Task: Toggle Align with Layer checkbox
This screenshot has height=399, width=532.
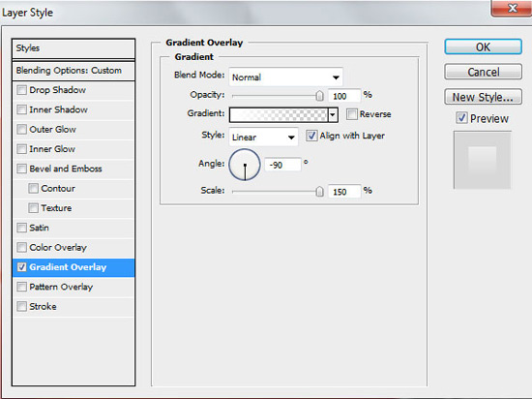Action: click(x=311, y=136)
